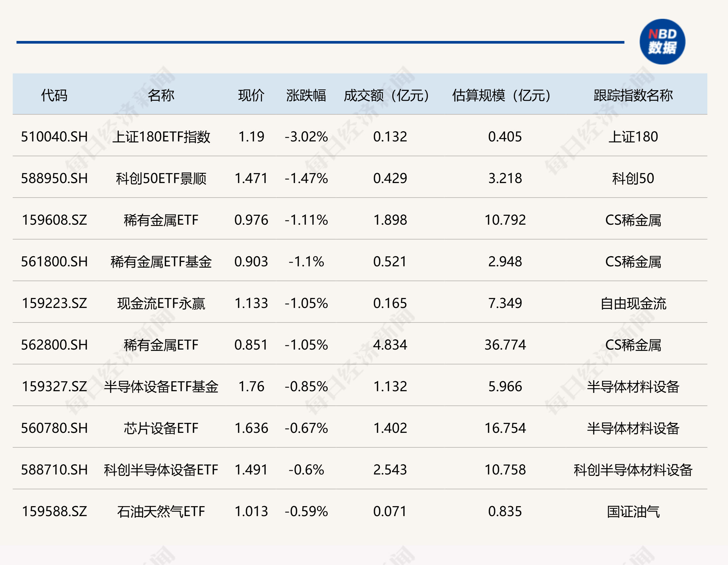Click the 国证油气 index name

pos(633,511)
